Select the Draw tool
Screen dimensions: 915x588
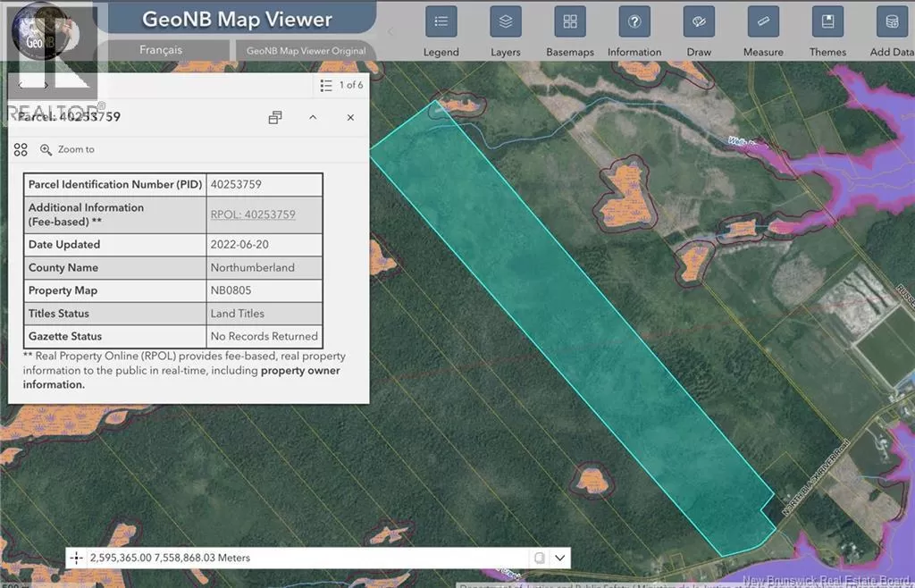(x=699, y=21)
